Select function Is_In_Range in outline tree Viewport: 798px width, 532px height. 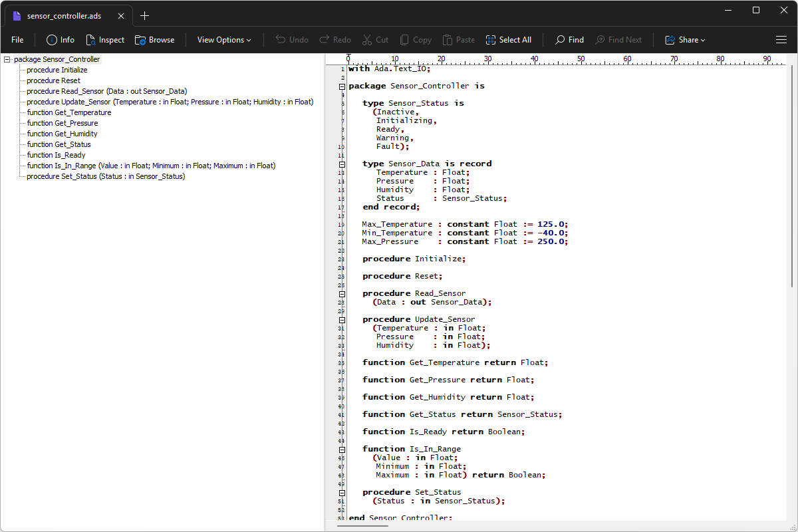[x=151, y=166]
